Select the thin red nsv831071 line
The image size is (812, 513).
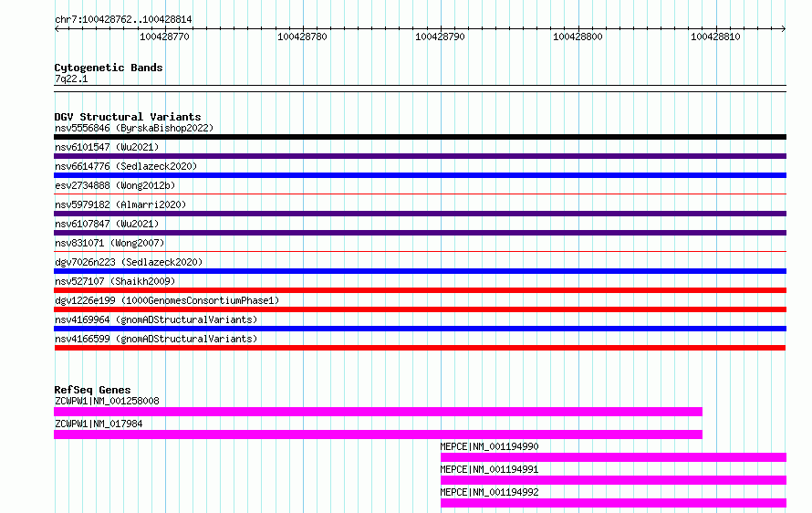pos(420,252)
